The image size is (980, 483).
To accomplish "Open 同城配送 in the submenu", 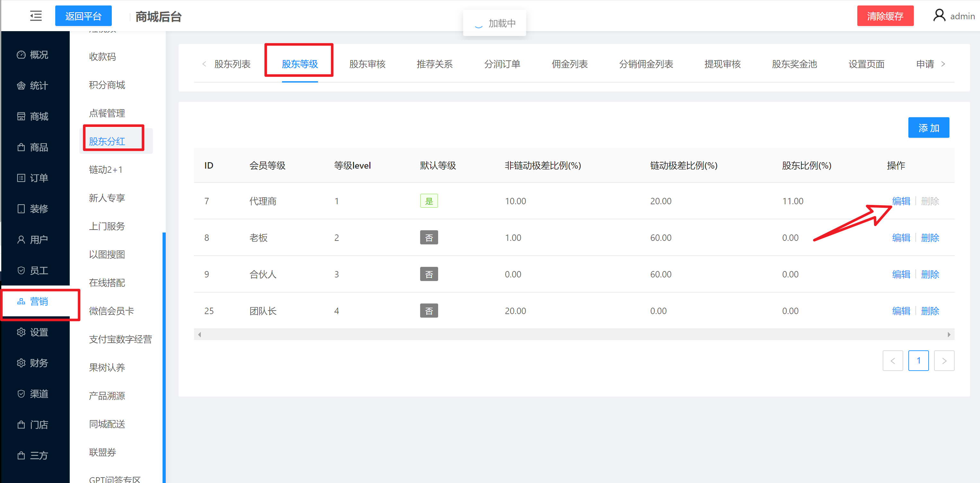I will pos(107,424).
